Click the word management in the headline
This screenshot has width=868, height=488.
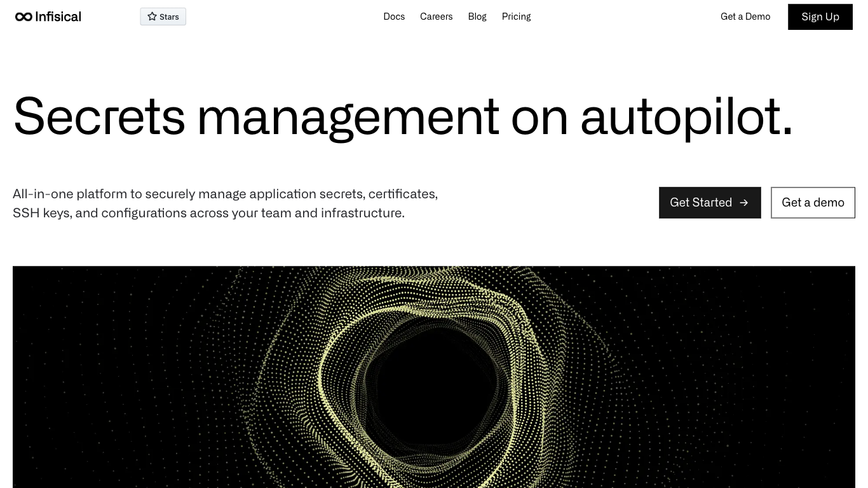coord(348,116)
